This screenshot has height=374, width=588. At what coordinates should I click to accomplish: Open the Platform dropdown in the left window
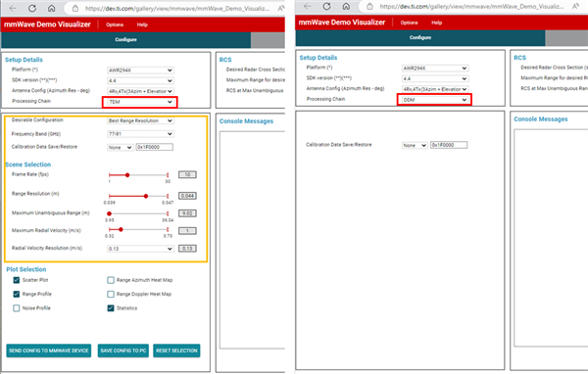pos(140,70)
